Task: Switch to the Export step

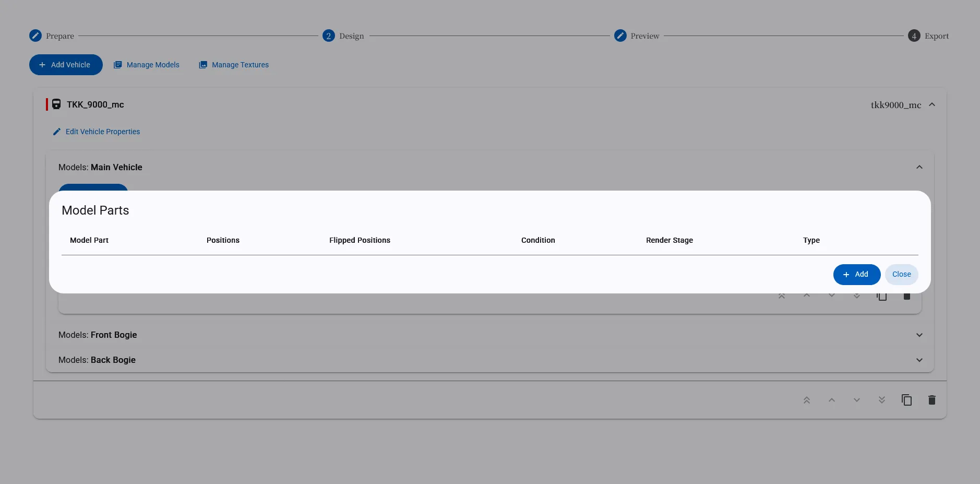Action: point(928,36)
